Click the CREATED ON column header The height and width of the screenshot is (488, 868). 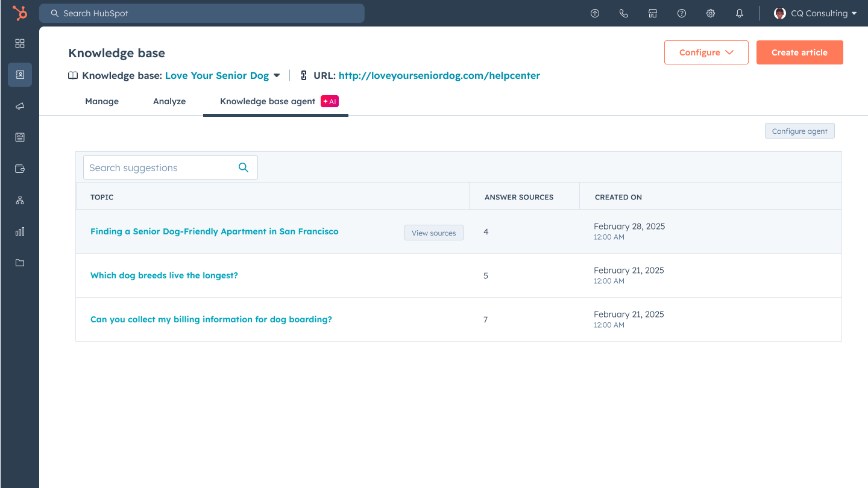pos(618,197)
